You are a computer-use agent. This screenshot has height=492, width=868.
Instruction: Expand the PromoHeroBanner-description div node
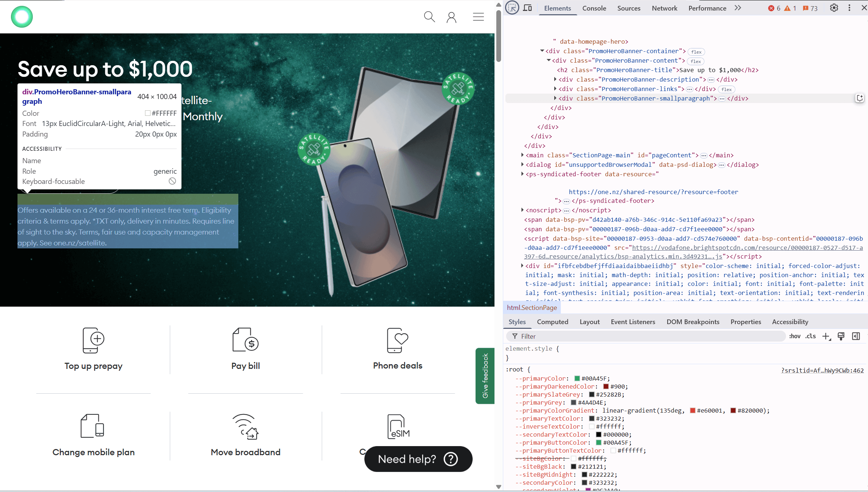[555, 79]
